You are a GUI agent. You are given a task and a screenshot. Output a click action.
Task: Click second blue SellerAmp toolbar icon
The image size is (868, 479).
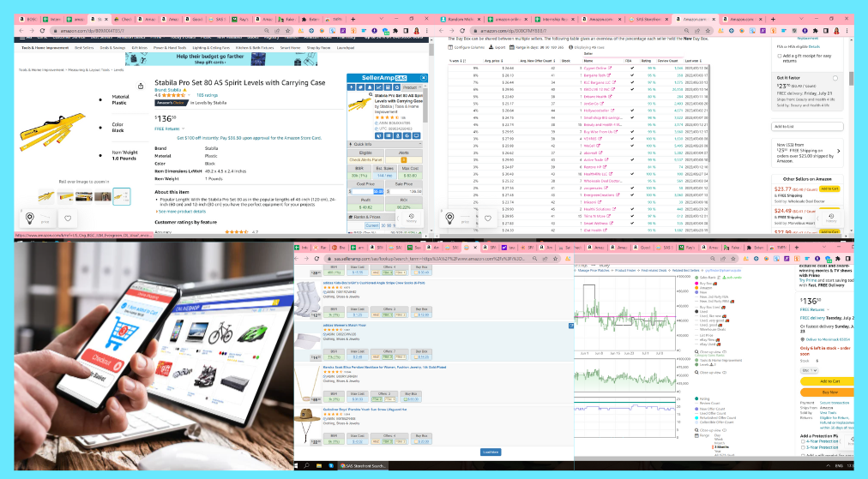pyautogui.click(x=360, y=87)
